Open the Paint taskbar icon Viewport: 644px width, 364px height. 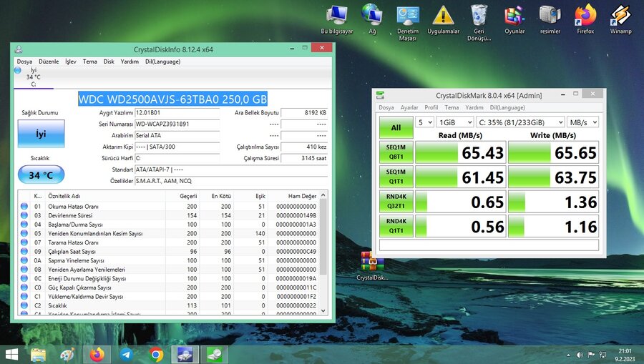[x=67, y=354]
